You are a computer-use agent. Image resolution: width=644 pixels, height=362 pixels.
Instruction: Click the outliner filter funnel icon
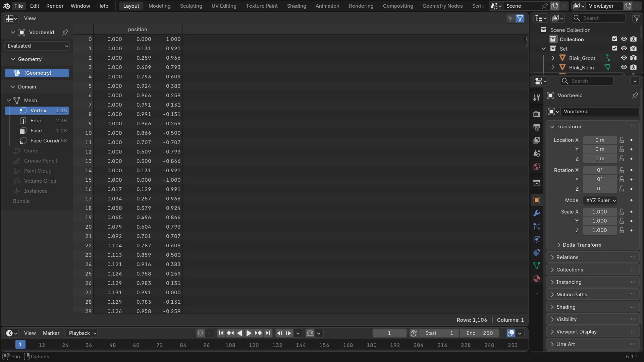pos(636,18)
